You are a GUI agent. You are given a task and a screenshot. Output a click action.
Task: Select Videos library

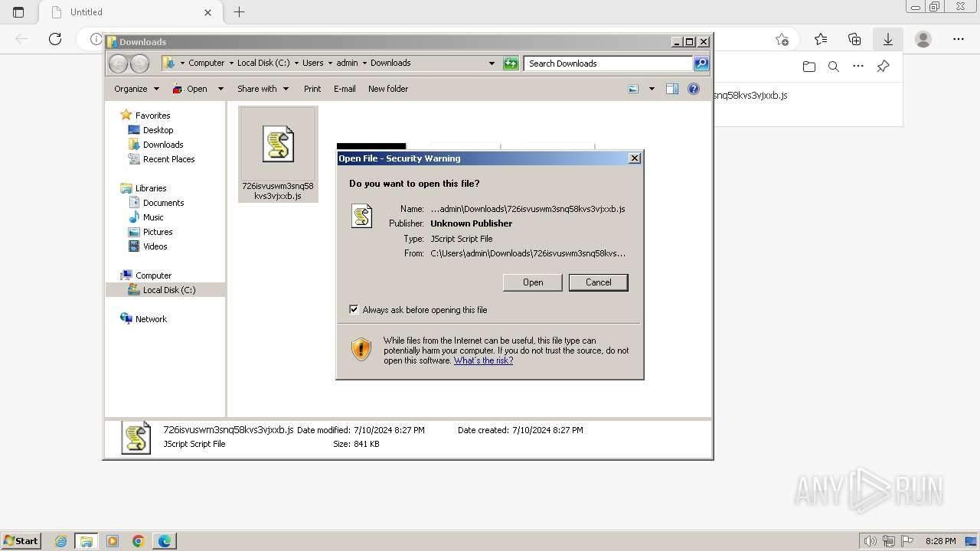[x=155, y=246]
